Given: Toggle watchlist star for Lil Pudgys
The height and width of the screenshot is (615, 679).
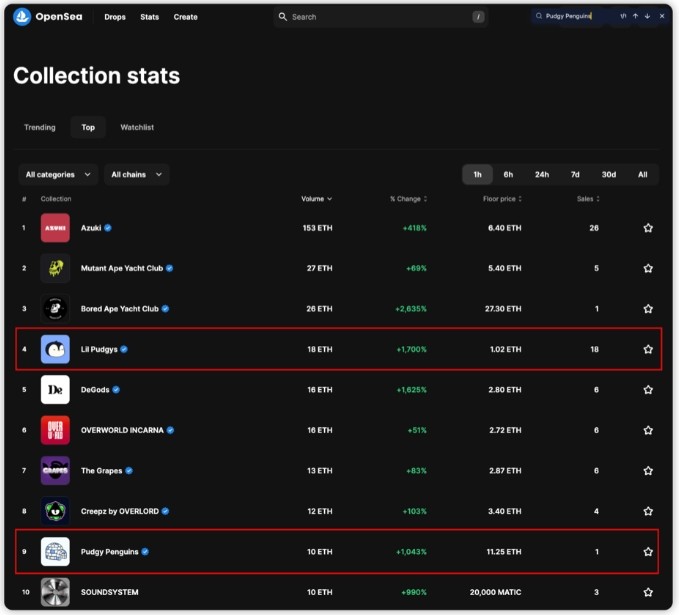Looking at the screenshot, I should point(648,349).
